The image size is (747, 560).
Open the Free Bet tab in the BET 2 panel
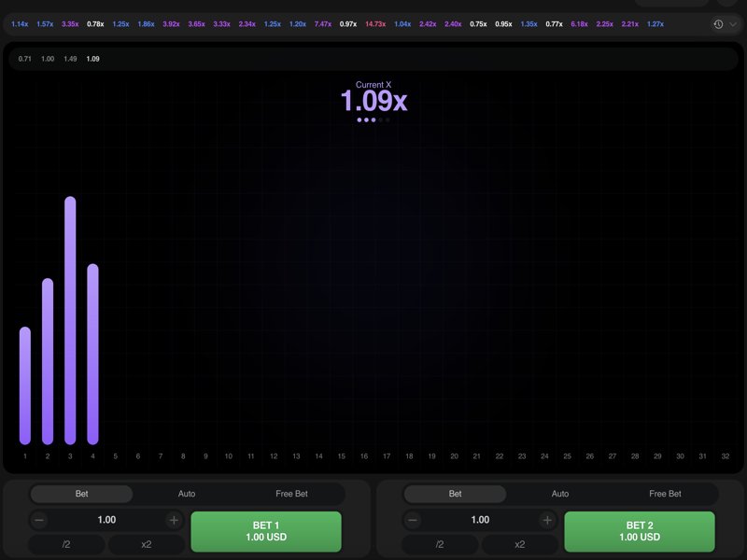665,494
